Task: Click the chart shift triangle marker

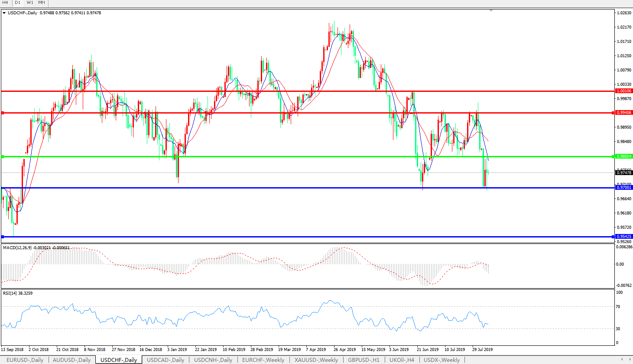Action: (491, 10)
